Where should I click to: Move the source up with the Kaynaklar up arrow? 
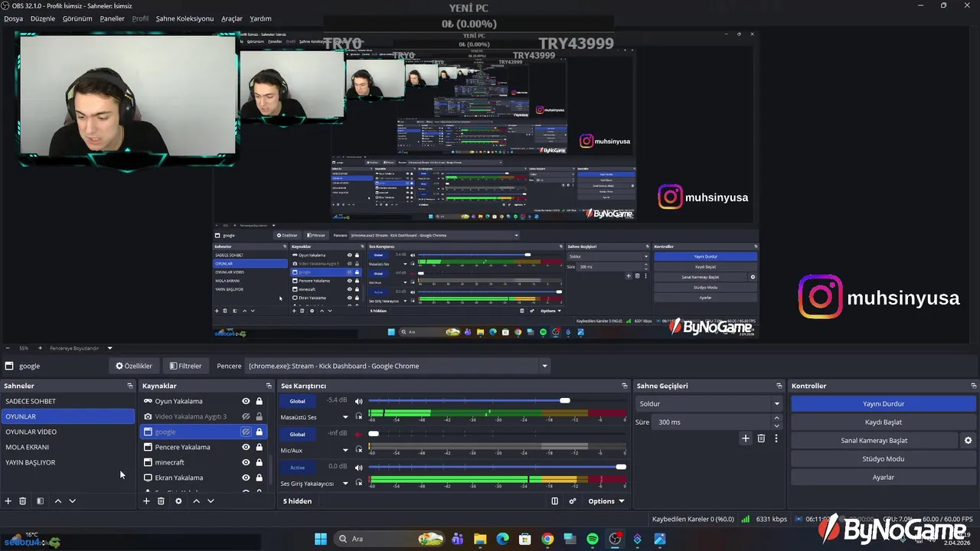[196, 501]
